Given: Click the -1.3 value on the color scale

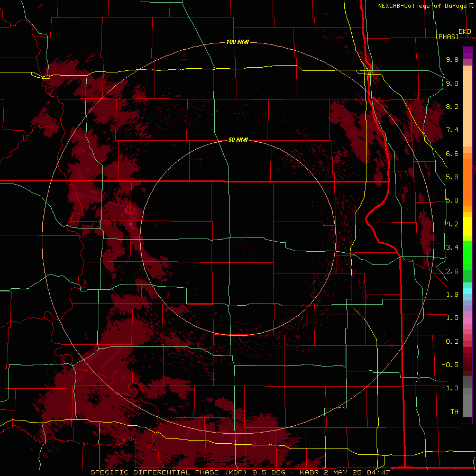Looking at the screenshot, I should click(450, 388).
